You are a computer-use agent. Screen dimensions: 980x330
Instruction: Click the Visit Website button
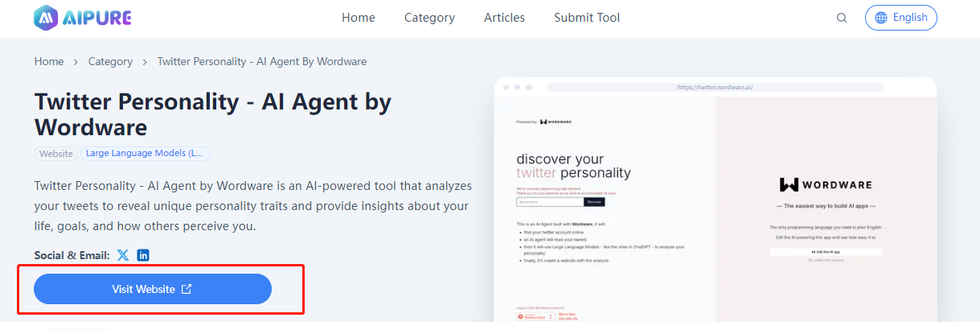click(x=153, y=289)
